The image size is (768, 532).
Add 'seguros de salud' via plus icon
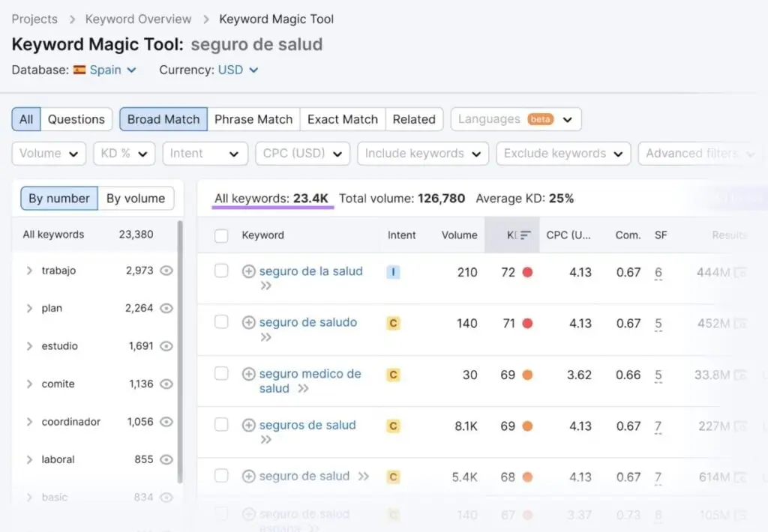pos(249,426)
